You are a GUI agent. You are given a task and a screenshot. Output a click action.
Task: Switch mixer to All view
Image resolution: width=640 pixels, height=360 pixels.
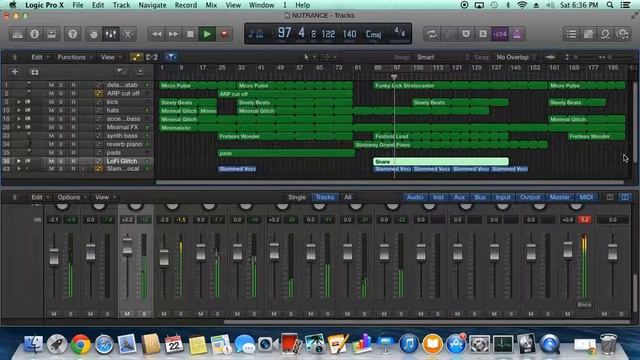pyautogui.click(x=348, y=197)
